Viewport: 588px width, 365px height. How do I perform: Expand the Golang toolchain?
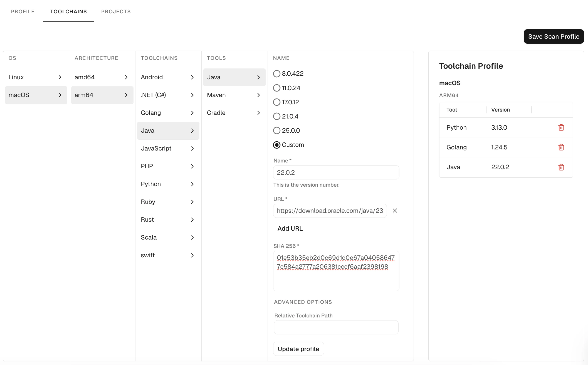tap(168, 113)
